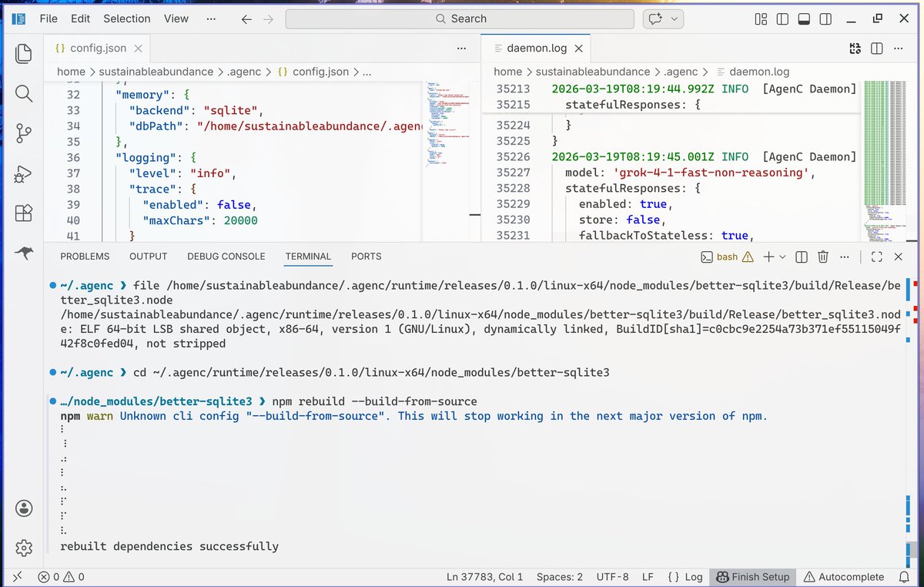This screenshot has height=587, width=924.
Task: Close the daemon.log editor tab
Action: [578, 48]
